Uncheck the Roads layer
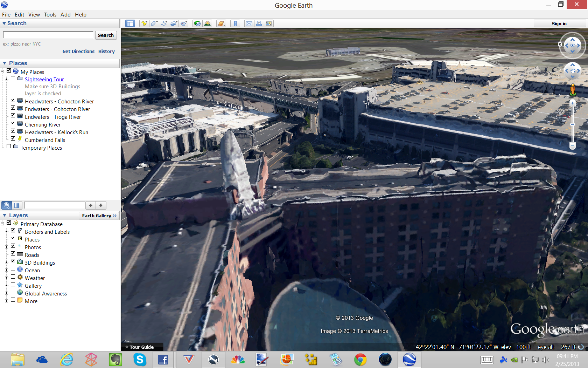The height and width of the screenshot is (368, 588). [13, 254]
